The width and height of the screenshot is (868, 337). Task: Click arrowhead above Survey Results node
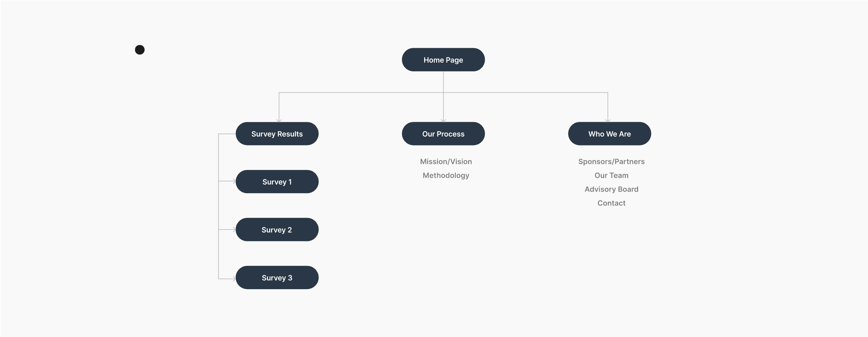coord(279,121)
